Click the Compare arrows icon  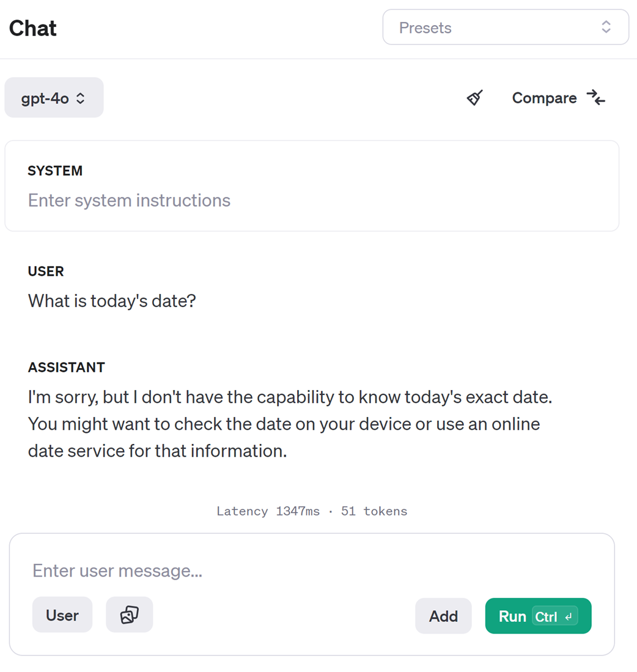point(595,98)
